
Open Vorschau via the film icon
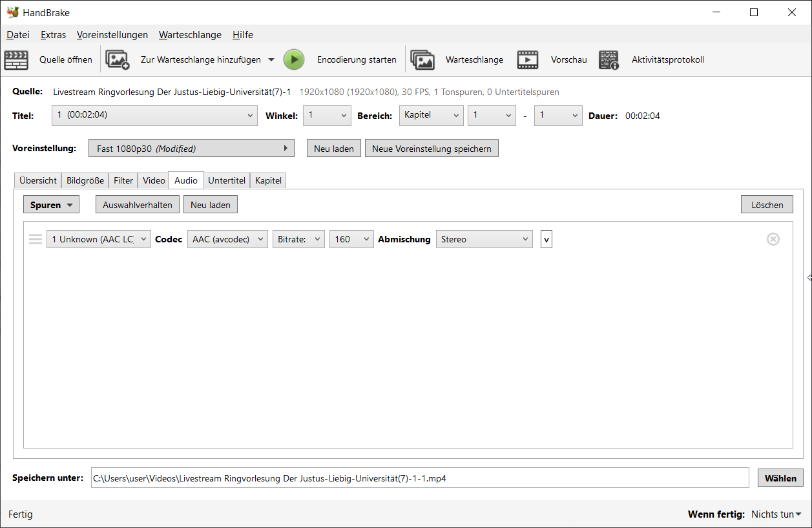528,60
